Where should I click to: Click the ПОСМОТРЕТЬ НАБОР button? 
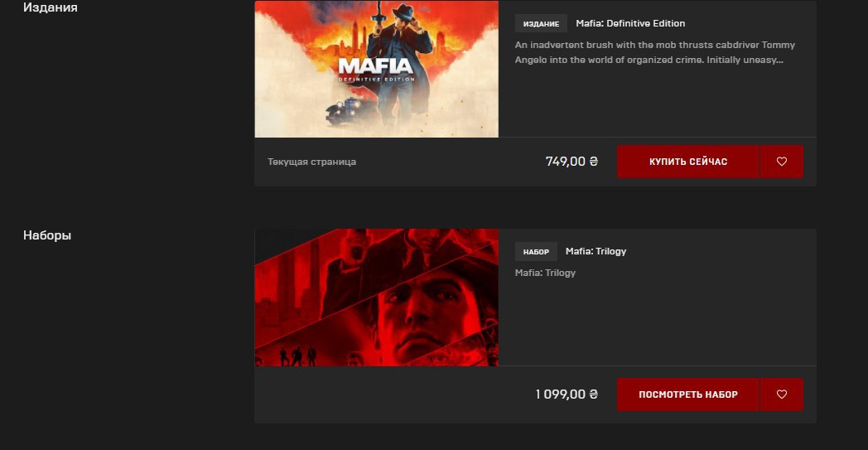click(x=688, y=394)
